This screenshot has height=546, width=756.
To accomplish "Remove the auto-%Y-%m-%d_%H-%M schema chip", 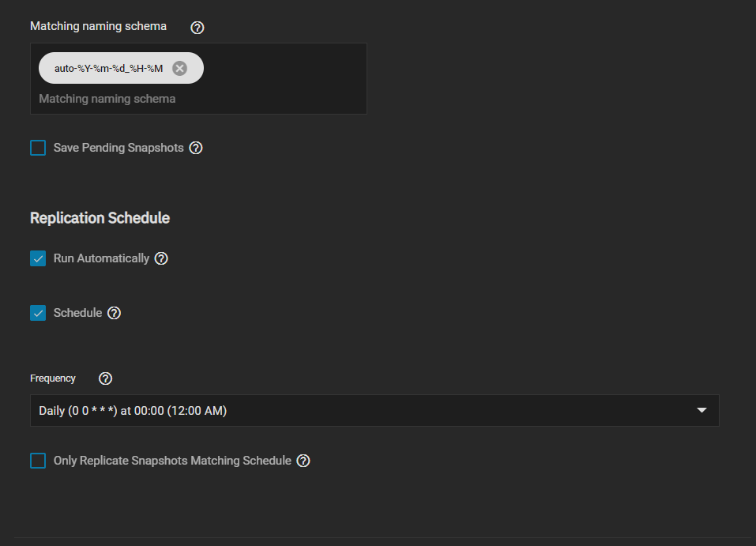I will coord(179,68).
